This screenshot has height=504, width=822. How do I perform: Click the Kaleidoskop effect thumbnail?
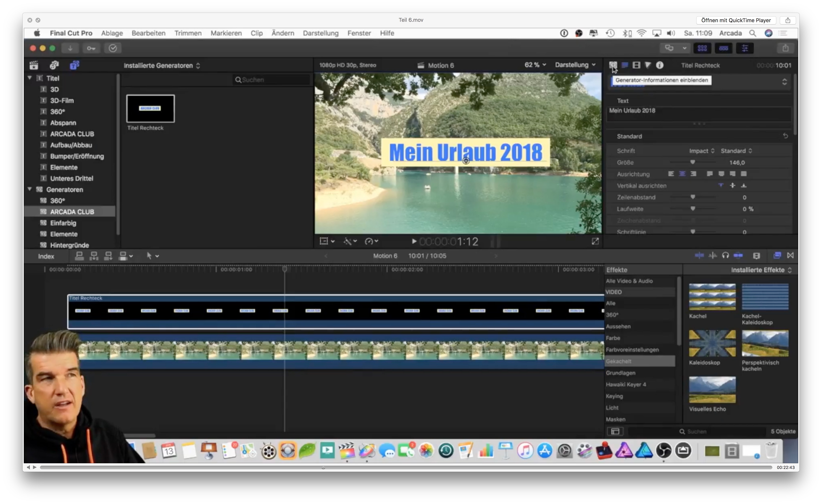[712, 343]
